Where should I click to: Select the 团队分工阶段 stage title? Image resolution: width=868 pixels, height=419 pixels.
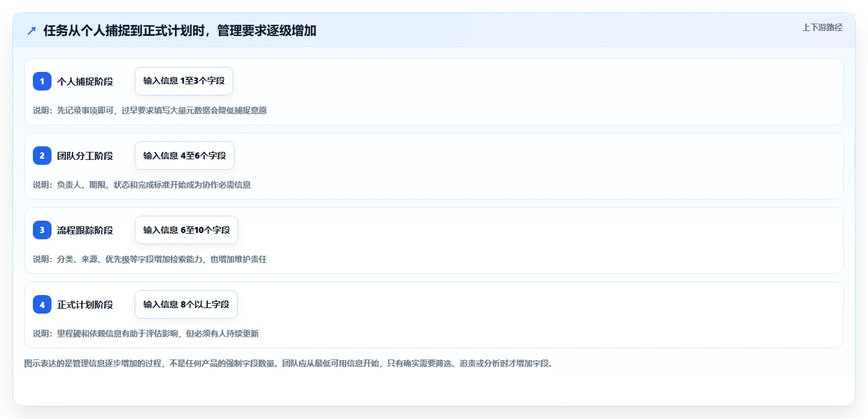pyautogui.click(x=85, y=156)
